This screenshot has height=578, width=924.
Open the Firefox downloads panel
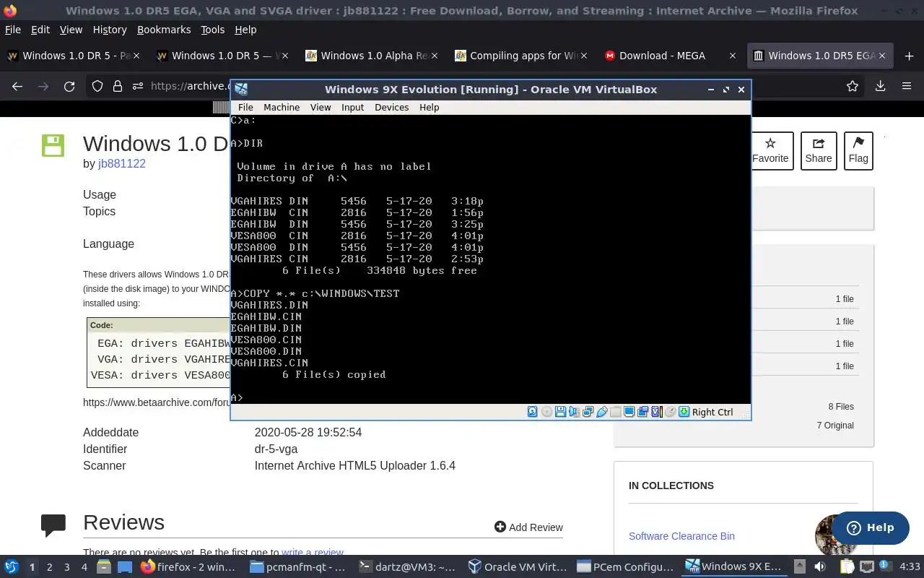coord(880,86)
